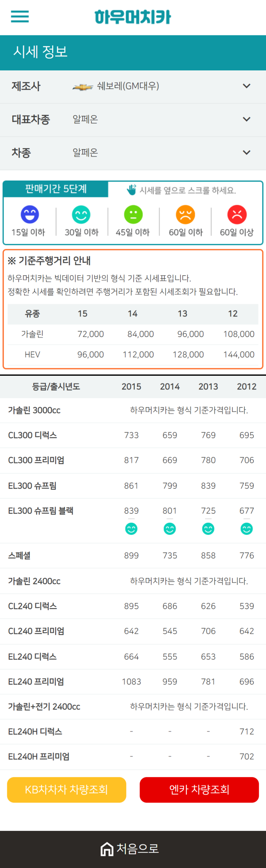Screen dimensions: 266x868
Task: Select the blue 15일 이하 smiley face
Action: click(30, 214)
